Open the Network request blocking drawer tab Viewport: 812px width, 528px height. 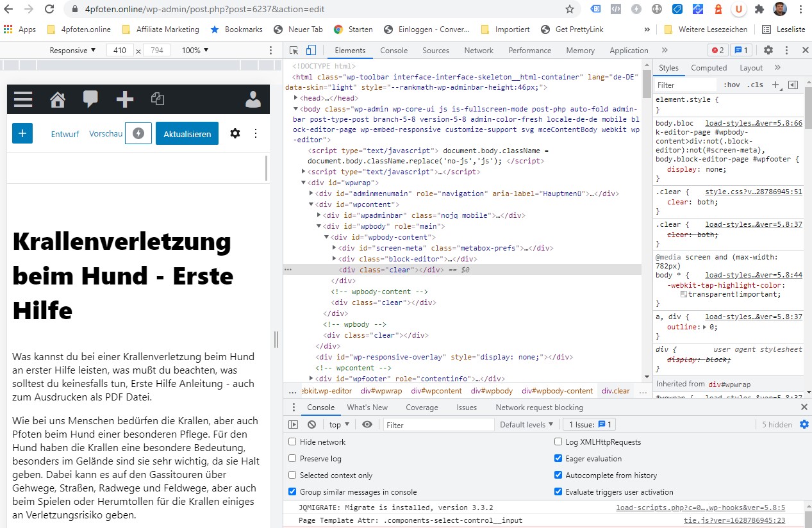pos(540,408)
